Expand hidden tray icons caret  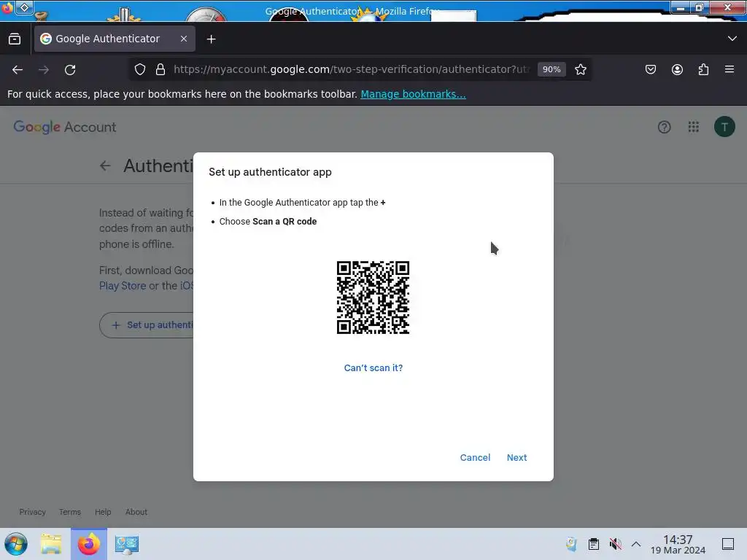[636, 544]
